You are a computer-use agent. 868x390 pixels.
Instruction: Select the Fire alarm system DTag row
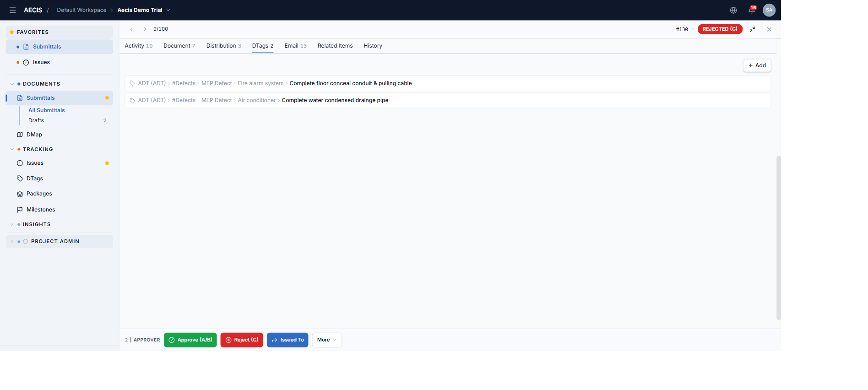(x=448, y=83)
